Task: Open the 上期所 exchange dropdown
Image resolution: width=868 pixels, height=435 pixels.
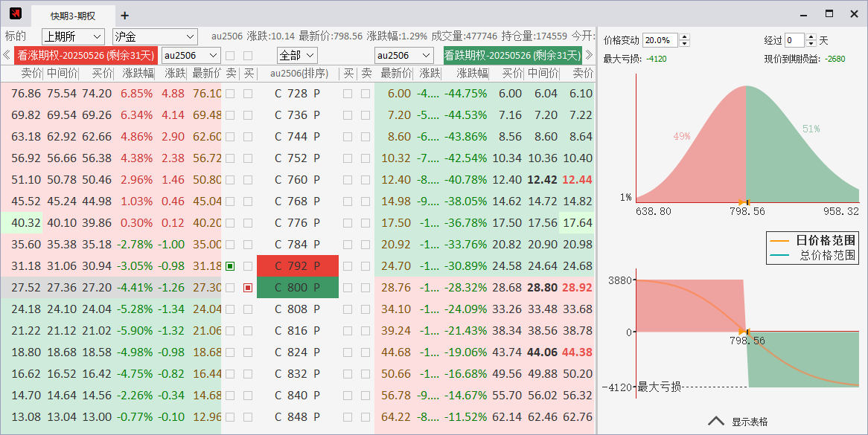Action: 73,36
